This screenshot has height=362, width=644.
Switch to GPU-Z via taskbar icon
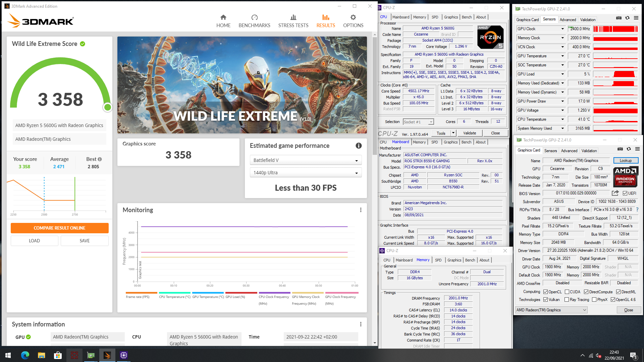(x=91, y=355)
